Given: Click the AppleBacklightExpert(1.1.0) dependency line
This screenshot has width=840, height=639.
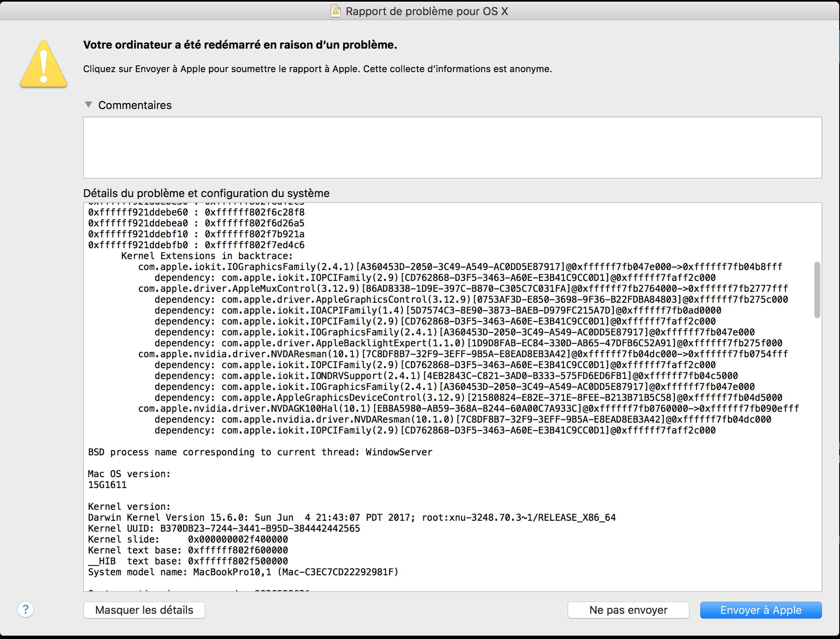Looking at the screenshot, I should [469, 343].
